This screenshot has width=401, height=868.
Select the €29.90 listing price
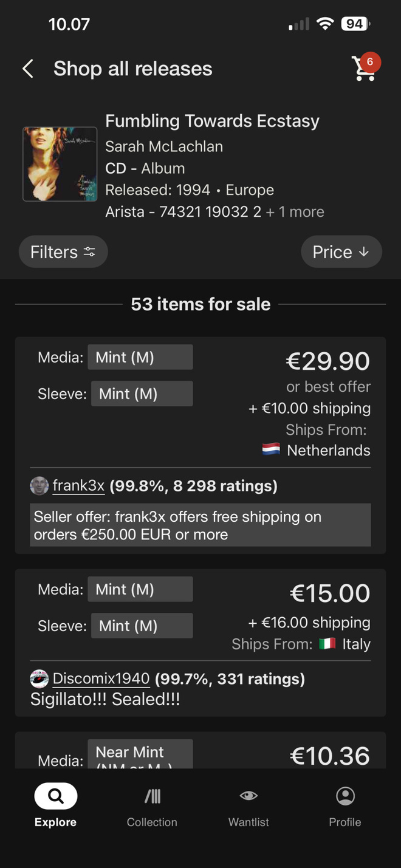coord(327,361)
